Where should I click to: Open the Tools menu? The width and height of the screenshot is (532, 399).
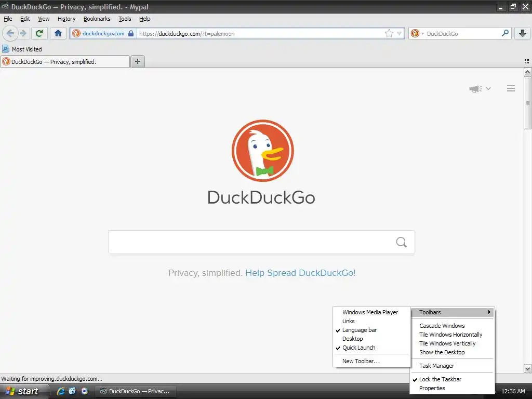[125, 19]
